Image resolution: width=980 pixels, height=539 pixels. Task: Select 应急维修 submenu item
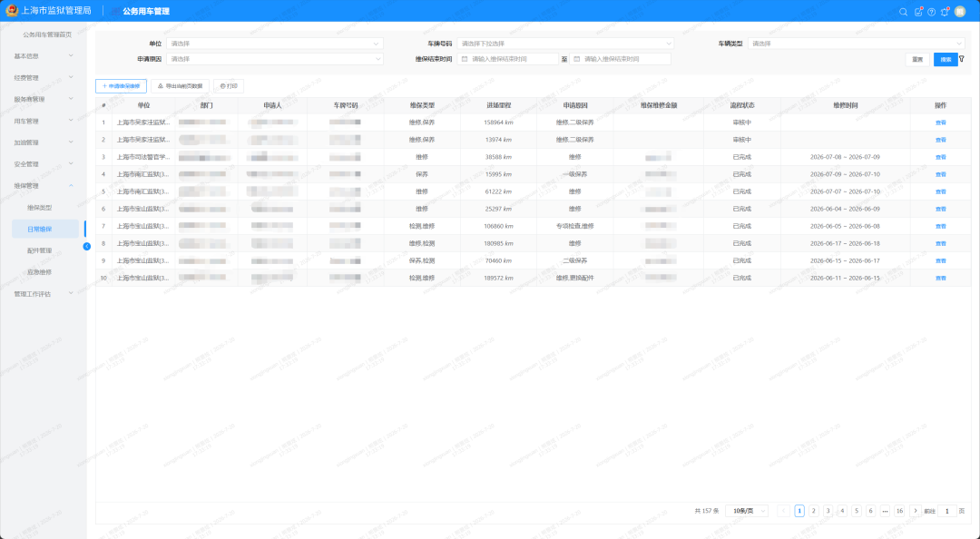click(39, 272)
